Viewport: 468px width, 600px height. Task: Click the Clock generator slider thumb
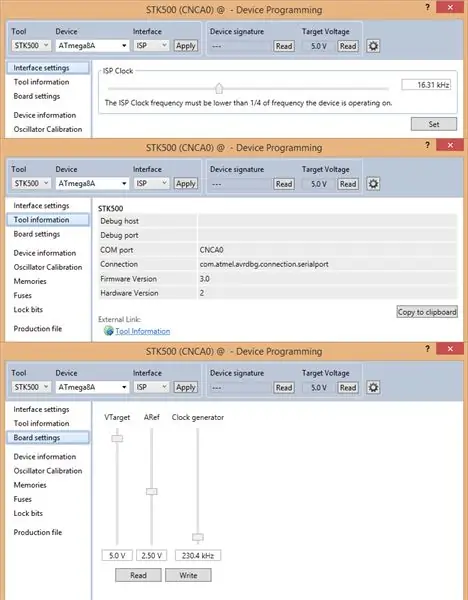198,537
